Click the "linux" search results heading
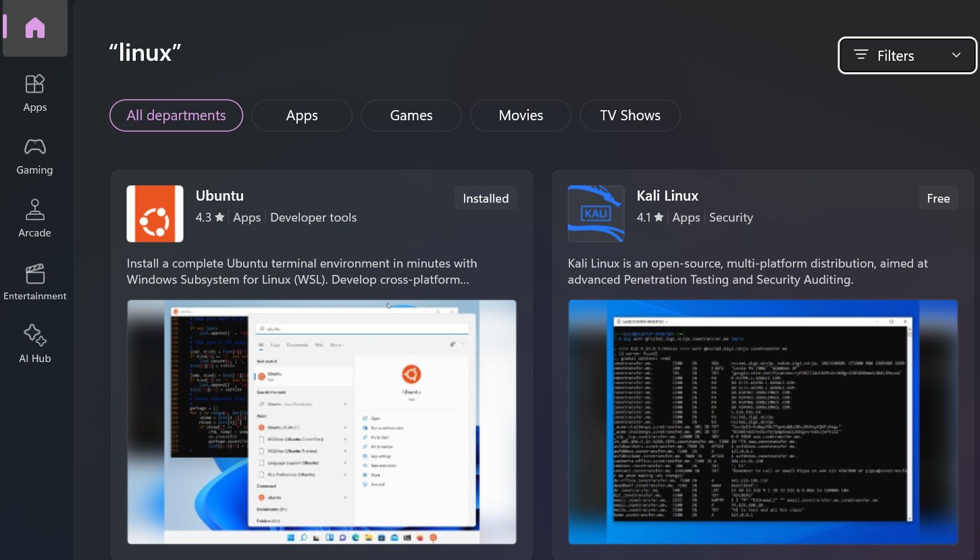980x560 pixels. point(145,53)
